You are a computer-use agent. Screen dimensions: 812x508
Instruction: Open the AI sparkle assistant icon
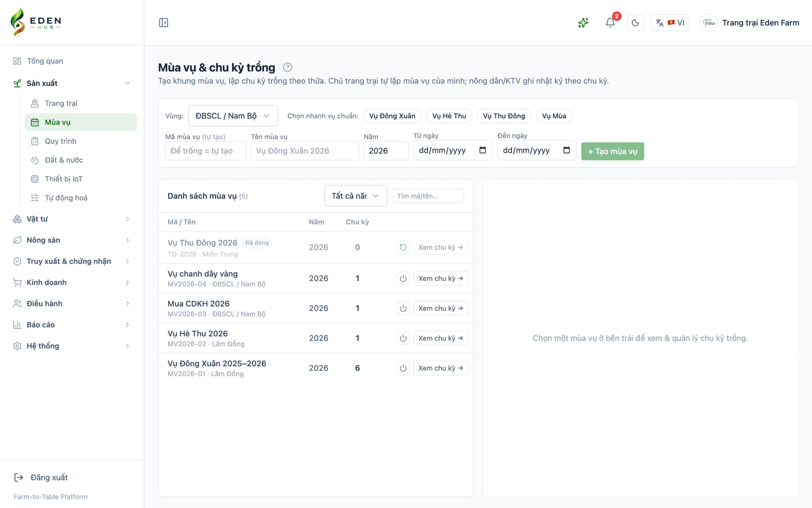(x=583, y=23)
